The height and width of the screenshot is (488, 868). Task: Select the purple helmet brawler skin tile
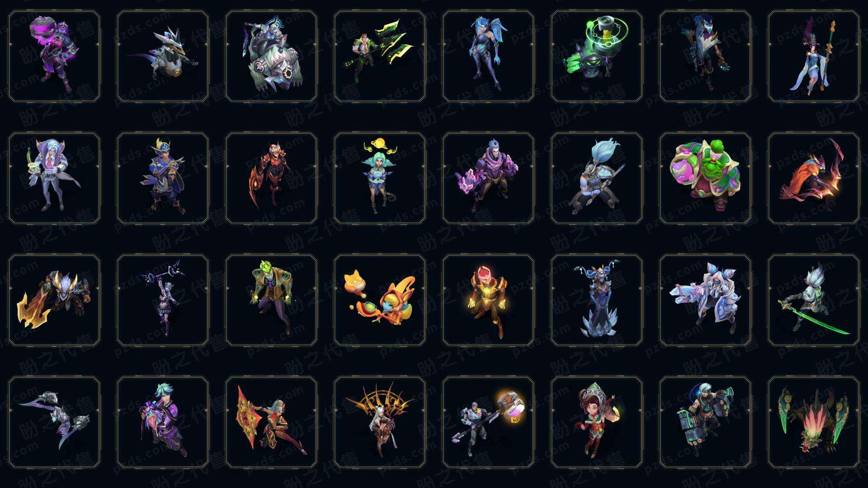click(54, 56)
